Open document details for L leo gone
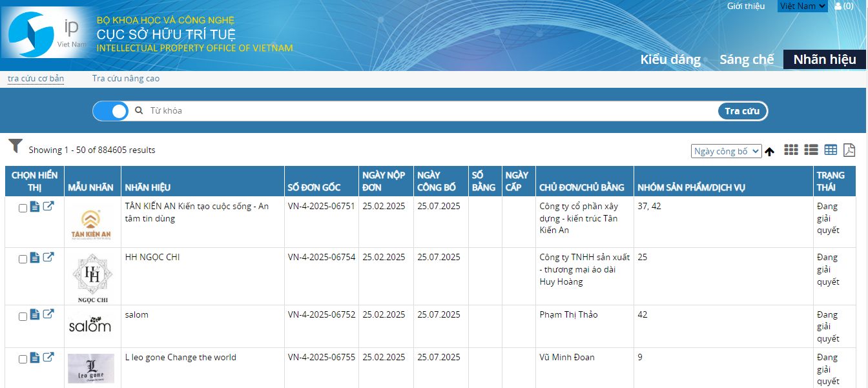The height and width of the screenshot is (388, 868). pyautogui.click(x=35, y=357)
